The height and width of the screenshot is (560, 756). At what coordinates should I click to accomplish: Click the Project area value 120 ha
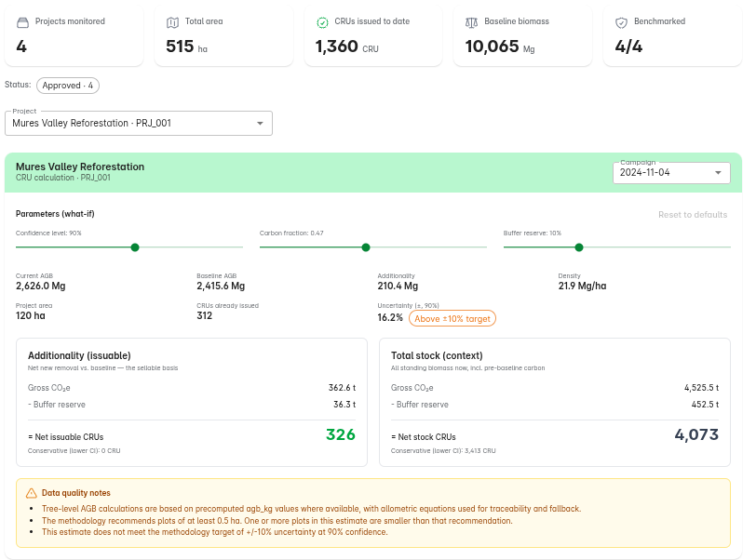(31, 315)
